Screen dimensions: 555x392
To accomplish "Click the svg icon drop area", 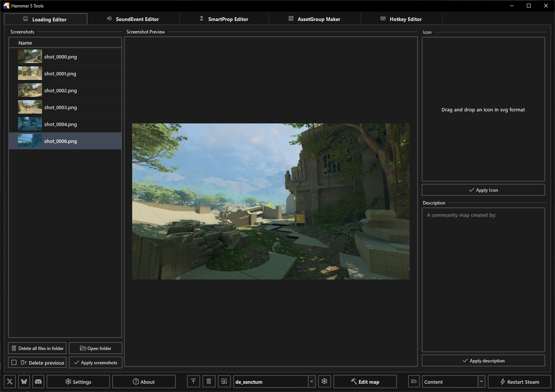I will [483, 109].
